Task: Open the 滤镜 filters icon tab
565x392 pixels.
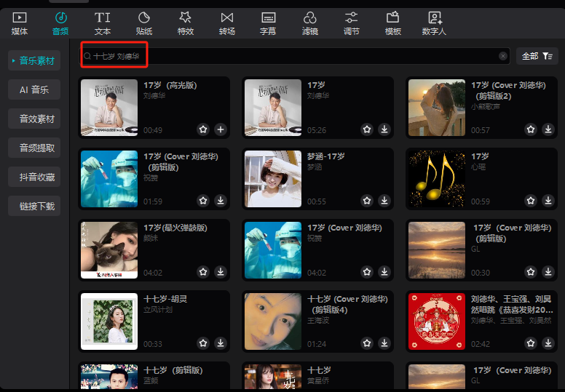Action: pyautogui.click(x=310, y=23)
